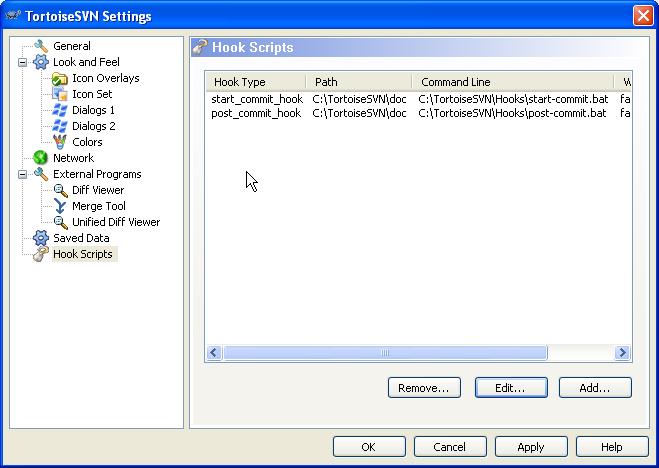This screenshot has height=468, width=659.
Task: Open Unified Diff Viewer settings
Action: (x=116, y=222)
